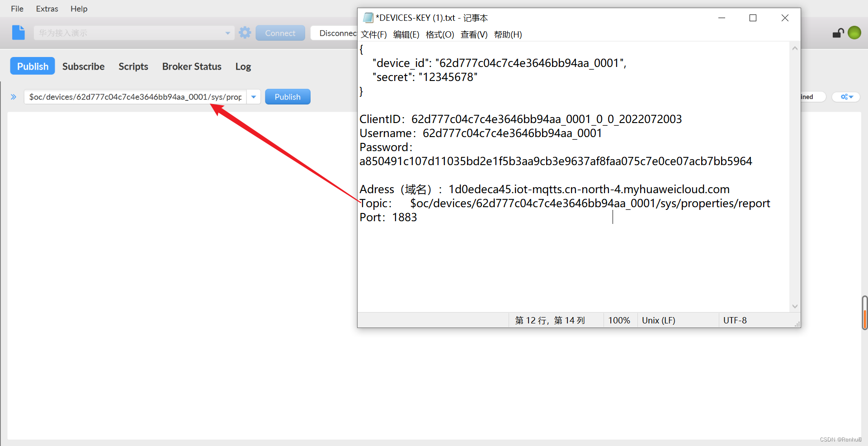This screenshot has height=446, width=868.
Task: Open Notepad 查看(V) menu
Action: (474, 34)
